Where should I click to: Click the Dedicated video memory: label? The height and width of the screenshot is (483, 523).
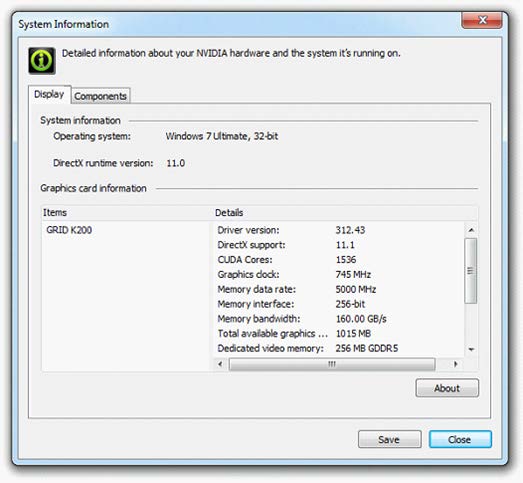(x=271, y=348)
